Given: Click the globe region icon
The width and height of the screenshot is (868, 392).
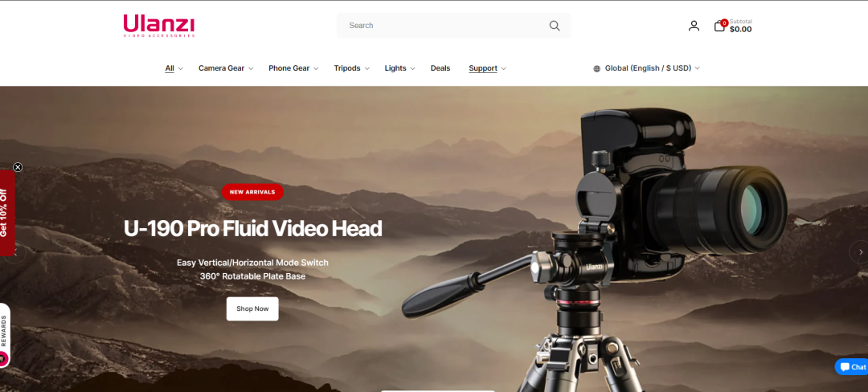Looking at the screenshot, I should [x=596, y=68].
